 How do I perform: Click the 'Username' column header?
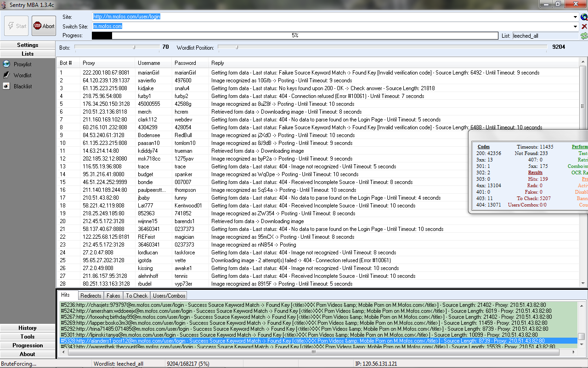click(153, 63)
